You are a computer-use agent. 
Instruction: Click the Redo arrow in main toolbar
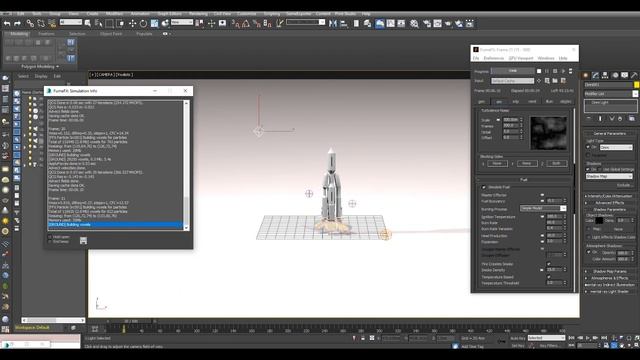[x=18, y=24]
